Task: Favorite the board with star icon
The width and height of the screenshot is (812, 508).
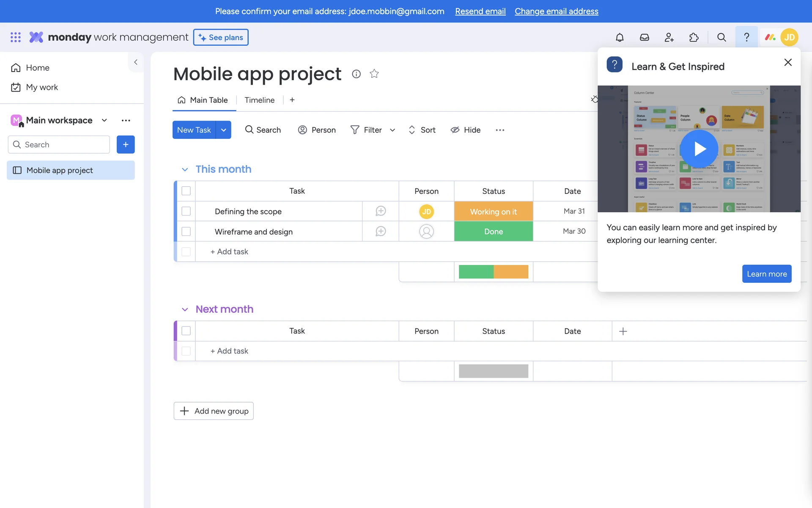Action: pyautogui.click(x=374, y=74)
